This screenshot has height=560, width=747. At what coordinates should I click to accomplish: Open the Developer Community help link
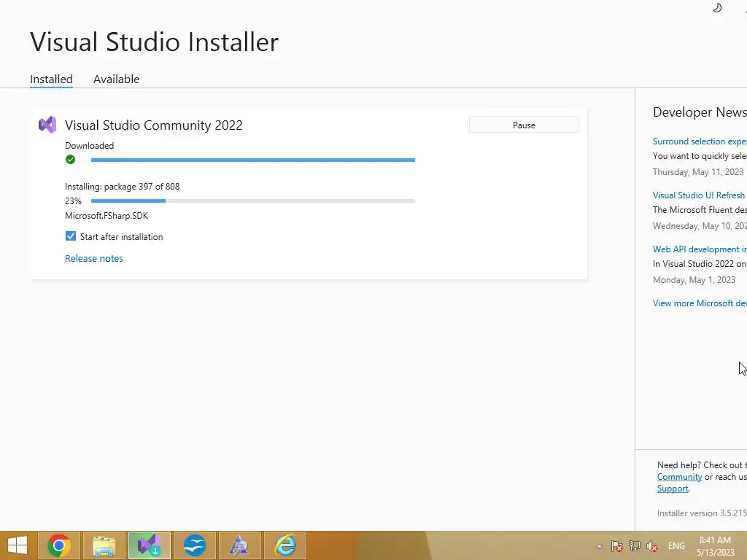click(679, 477)
